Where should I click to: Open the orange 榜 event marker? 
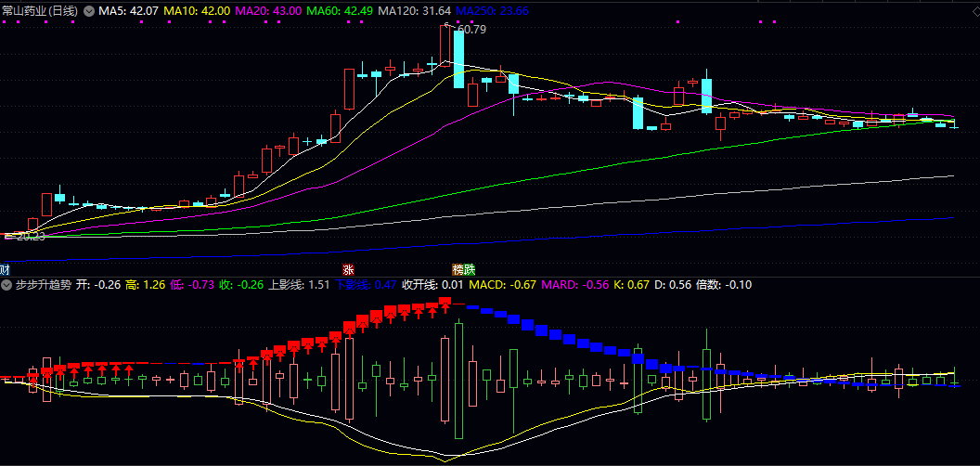pyautogui.click(x=458, y=270)
